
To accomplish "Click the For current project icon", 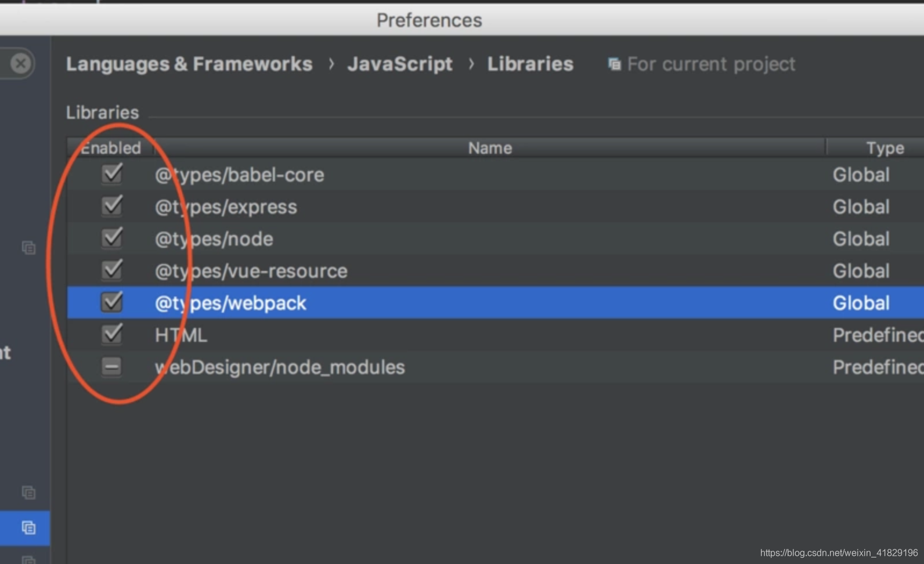I will coord(614,64).
